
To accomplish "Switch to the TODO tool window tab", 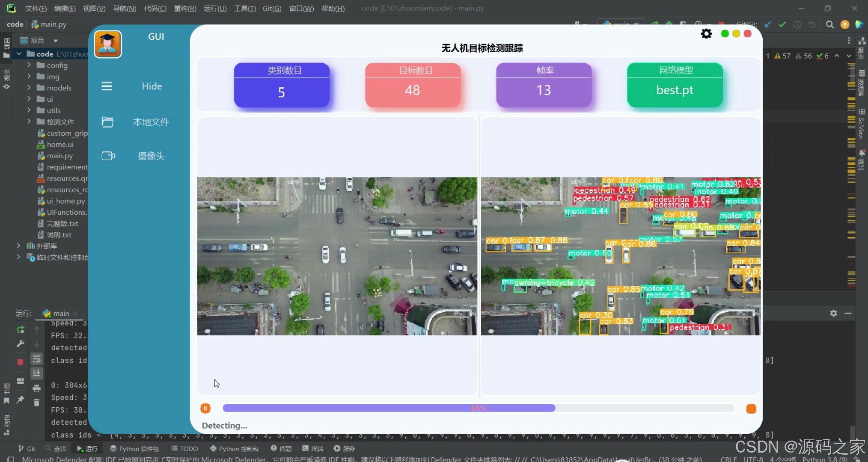I will pyautogui.click(x=184, y=448).
